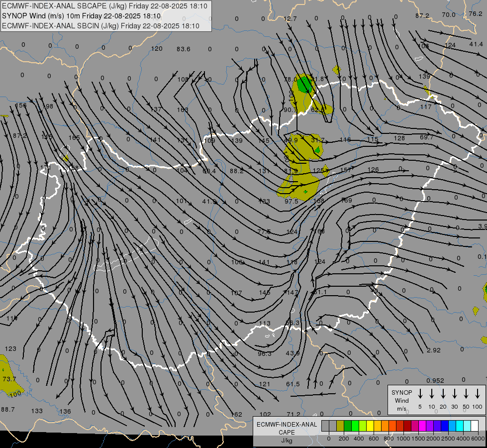Screen dimensions: 487x448
Task: Click the J/kg unit label
Action: (287, 441)
